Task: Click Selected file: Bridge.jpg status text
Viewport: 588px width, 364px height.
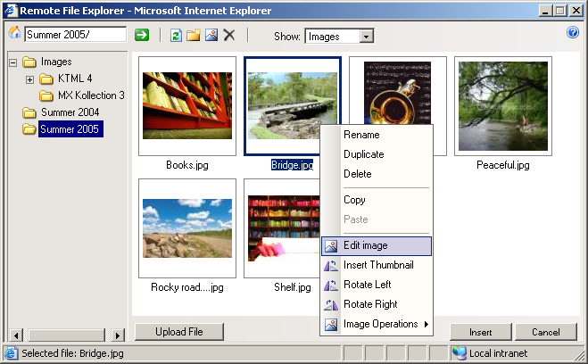Action: pos(73,353)
